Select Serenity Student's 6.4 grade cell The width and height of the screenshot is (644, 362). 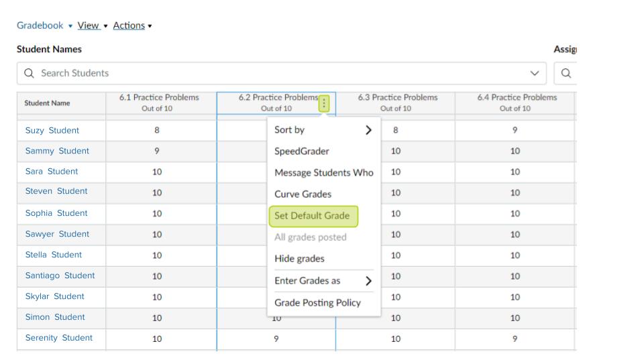[515, 339]
